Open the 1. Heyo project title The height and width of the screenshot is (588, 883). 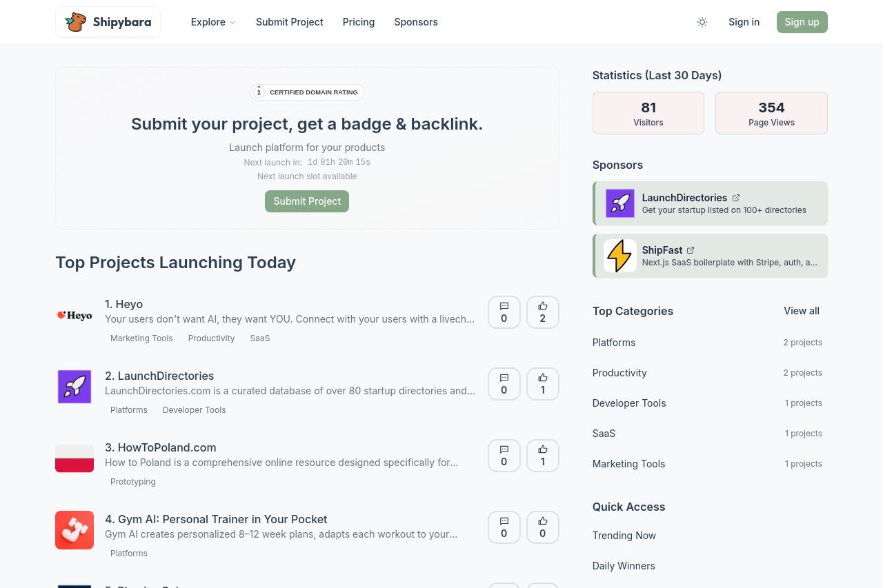click(124, 304)
